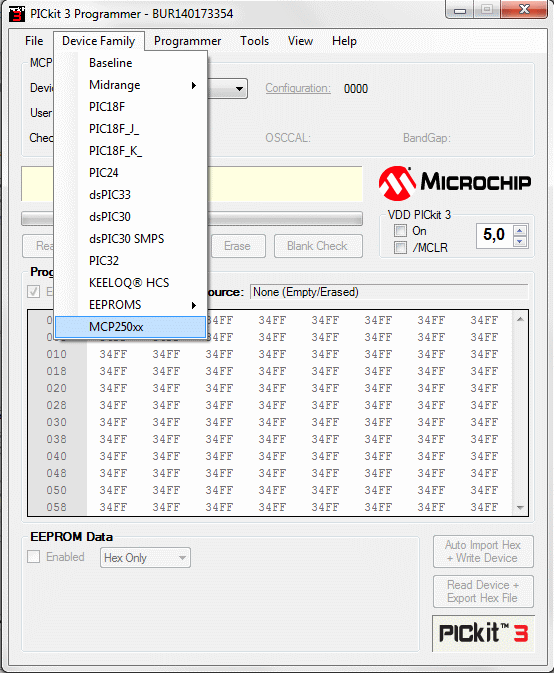The width and height of the screenshot is (554, 673).
Task: Click the Source field None (Empty/Erased)
Action: tap(389, 292)
